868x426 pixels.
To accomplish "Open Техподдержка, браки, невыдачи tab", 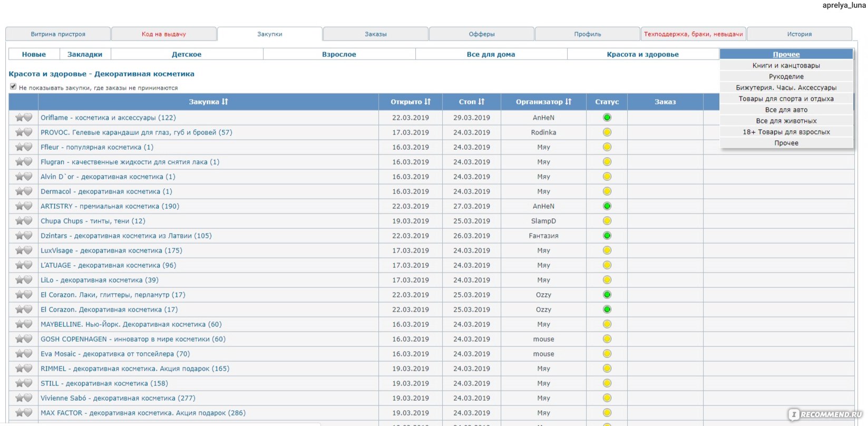I will click(694, 34).
